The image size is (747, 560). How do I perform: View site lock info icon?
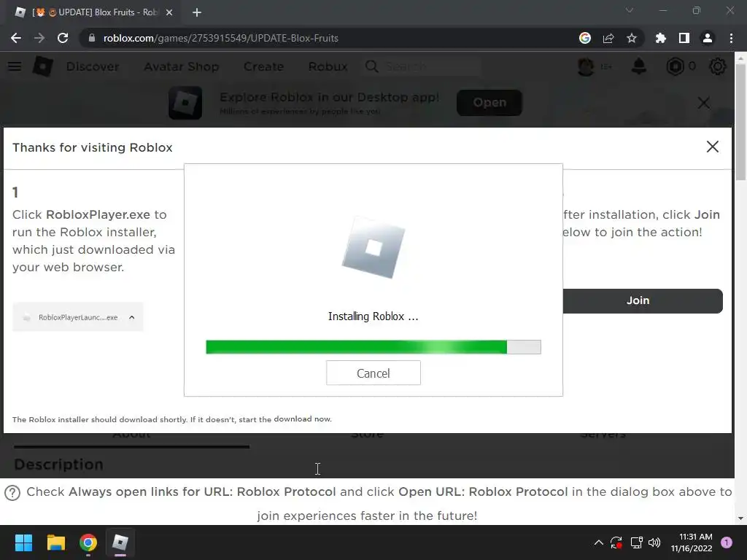point(91,38)
